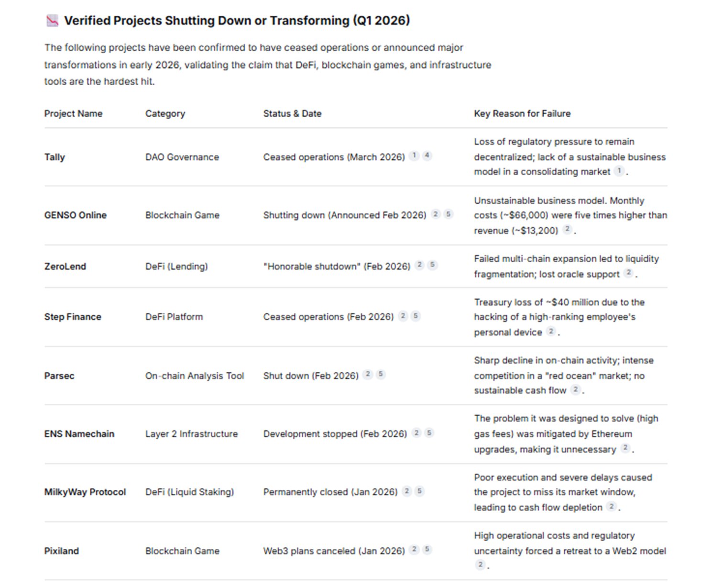Click 'Shutting down (Announced Feb 2026)' status text
Viewport: 701px width, 588px height.
(344, 216)
